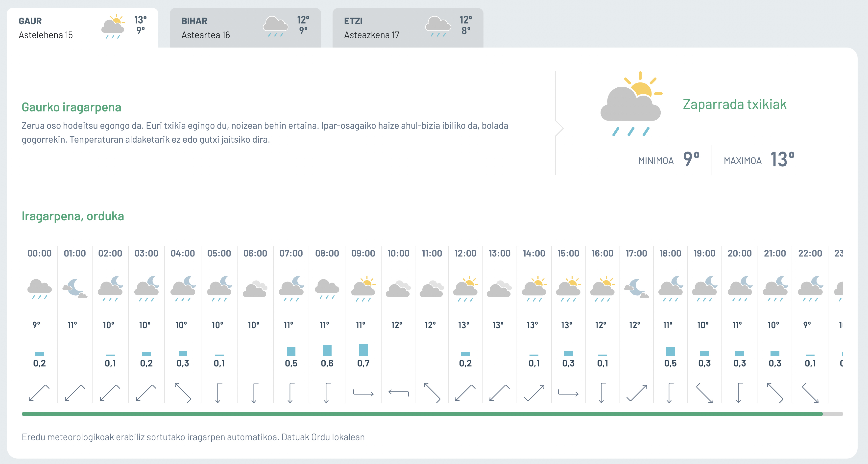Click the Zaparrada txikiak label
Viewport: 868px width, 464px height.
click(735, 104)
